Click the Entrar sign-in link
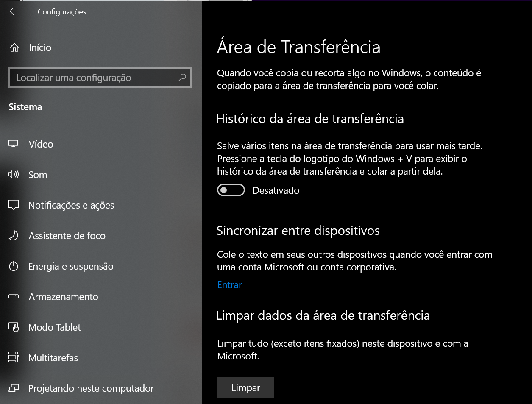The height and width of the screenshot is (404, 532). pos(229,285)
